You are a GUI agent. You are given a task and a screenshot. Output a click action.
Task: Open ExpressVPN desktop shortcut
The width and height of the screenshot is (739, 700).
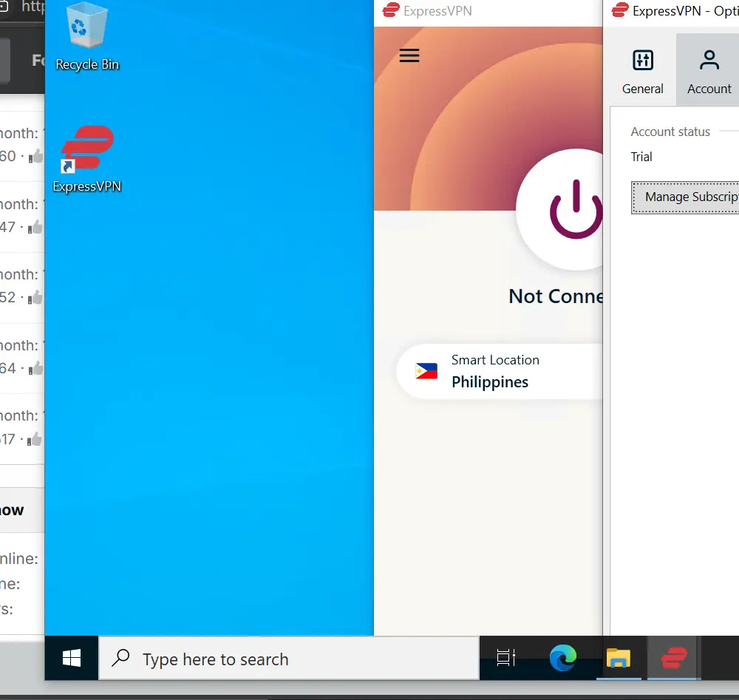tap(87, 160)
